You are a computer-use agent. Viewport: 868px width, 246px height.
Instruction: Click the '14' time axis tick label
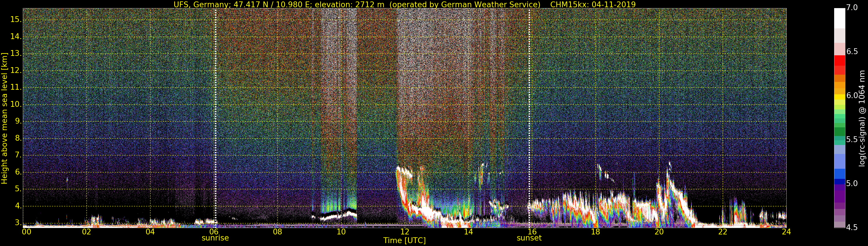click(x=468, y=232)
